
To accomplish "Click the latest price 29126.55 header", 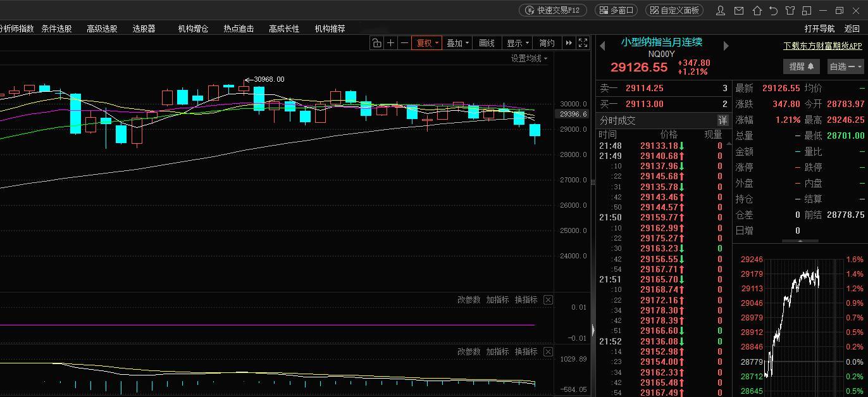I will [x=639, y=67].
